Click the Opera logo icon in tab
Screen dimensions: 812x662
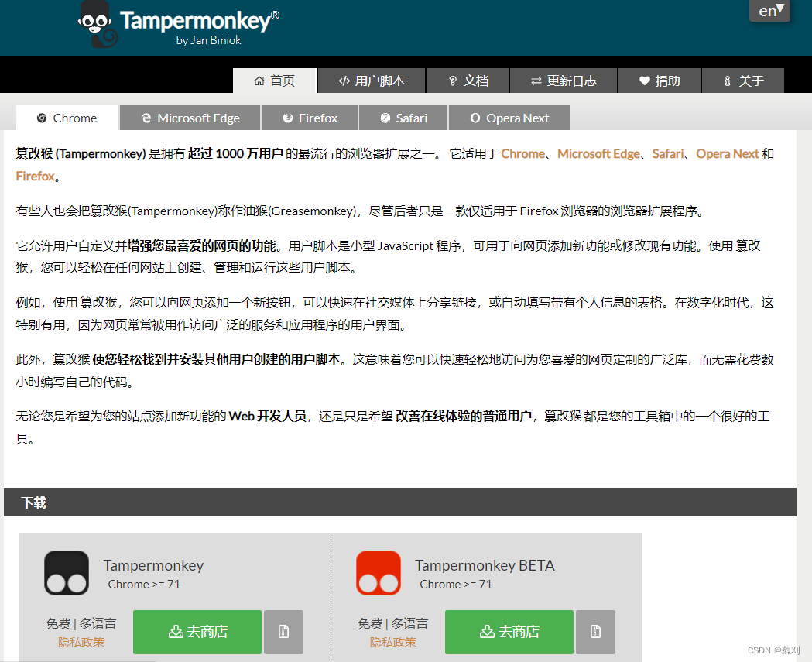pos(475,118)
